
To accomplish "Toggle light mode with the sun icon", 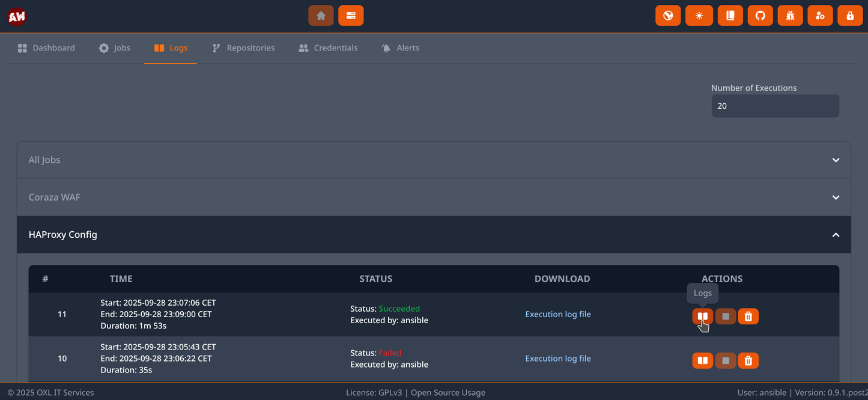I will pyautogui.click(x=699, y=15).
